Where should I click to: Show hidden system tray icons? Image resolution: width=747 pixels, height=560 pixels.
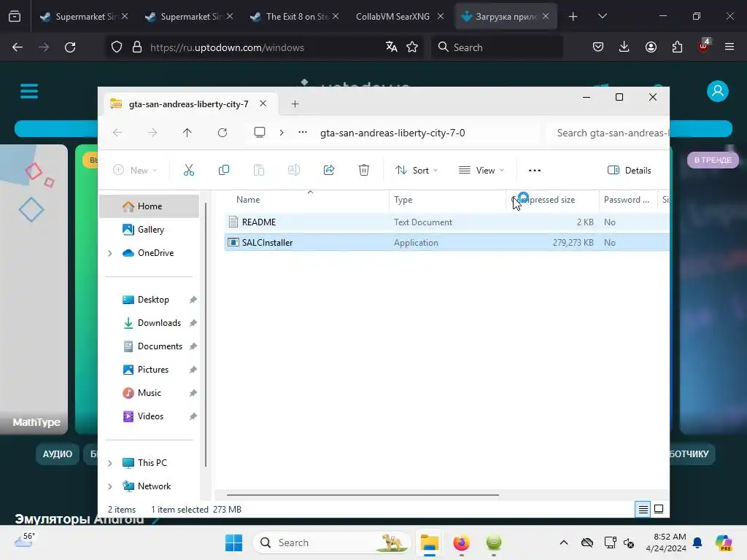click(564, 542)
